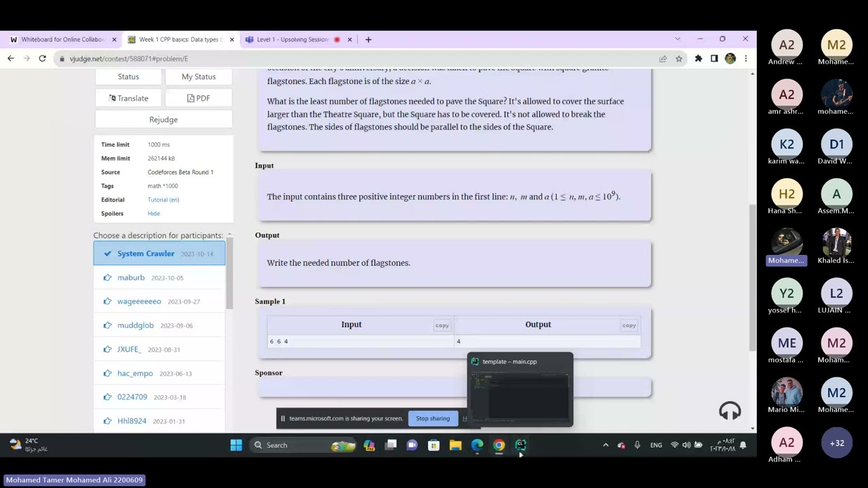Copy the Sample 1 output
This screenshot has width=868, height=488.
point(629,325)
